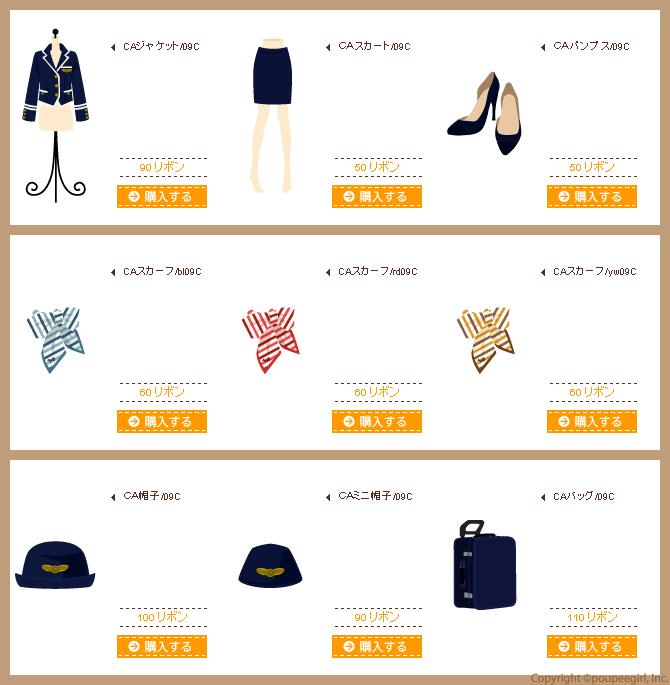Buy the yellow scarf CAスカーフ/yw09C
The width and height of the screenshot is (670, 685).
point(591,422)
